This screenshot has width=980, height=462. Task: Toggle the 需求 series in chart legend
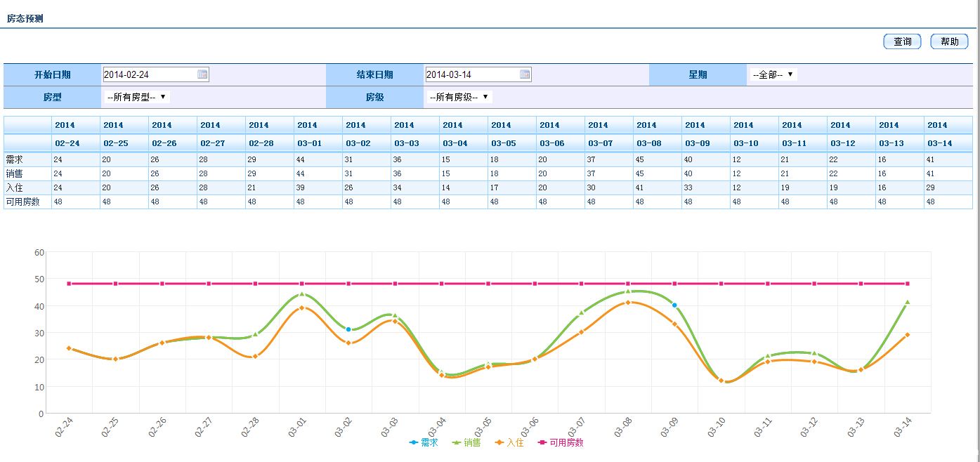pyautogui.click(x=424, y=443)
